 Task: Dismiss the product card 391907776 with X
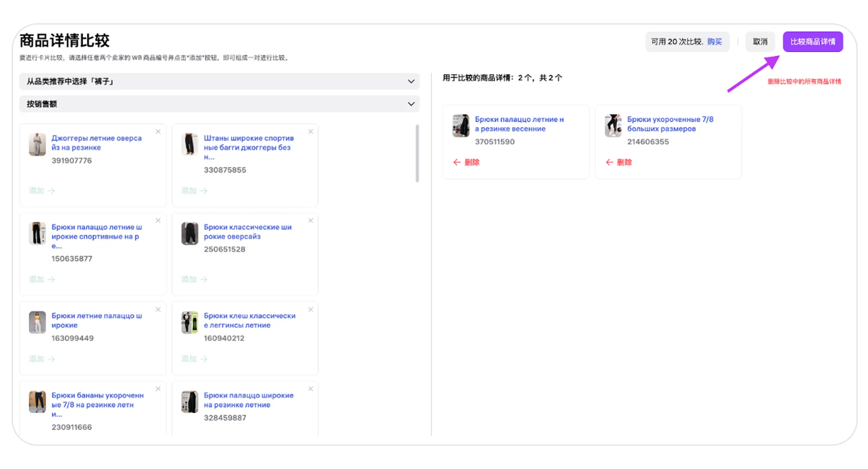(x=158, y=132)
